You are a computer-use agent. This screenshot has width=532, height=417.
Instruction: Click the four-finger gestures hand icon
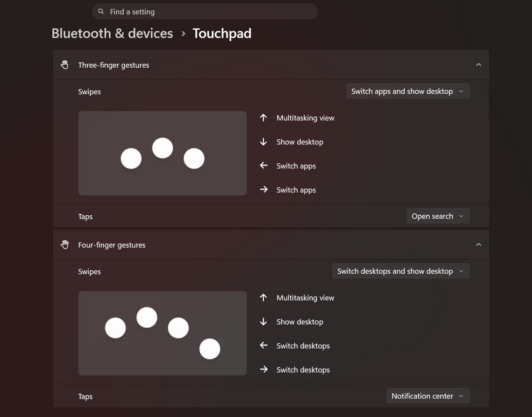[65, 245]
